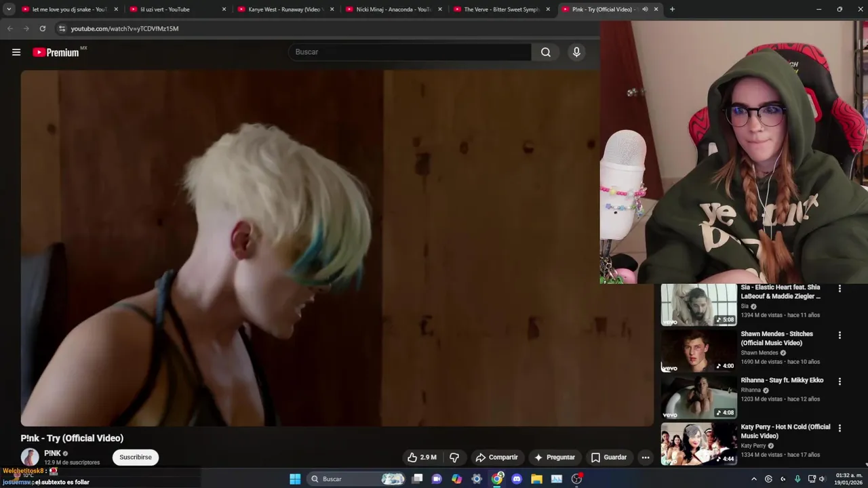Focus the YouTube Buscar search field
This screenshot has height=488, width=868.
(x=410, y=52)
